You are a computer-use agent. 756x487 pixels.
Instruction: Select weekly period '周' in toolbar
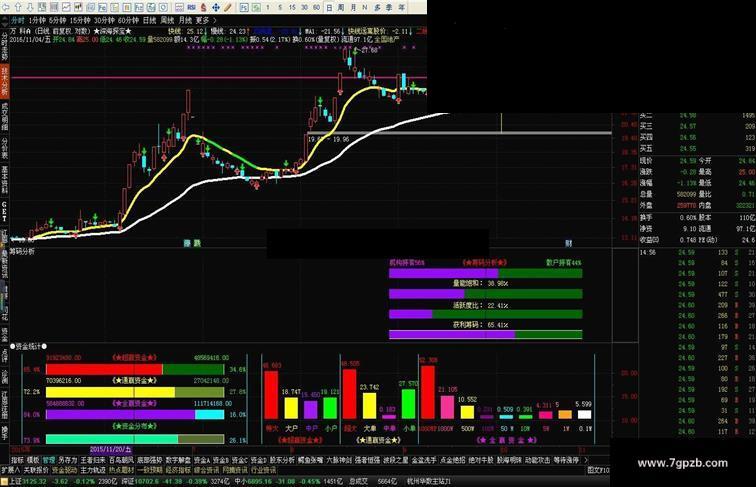click(x=341, y=8)
